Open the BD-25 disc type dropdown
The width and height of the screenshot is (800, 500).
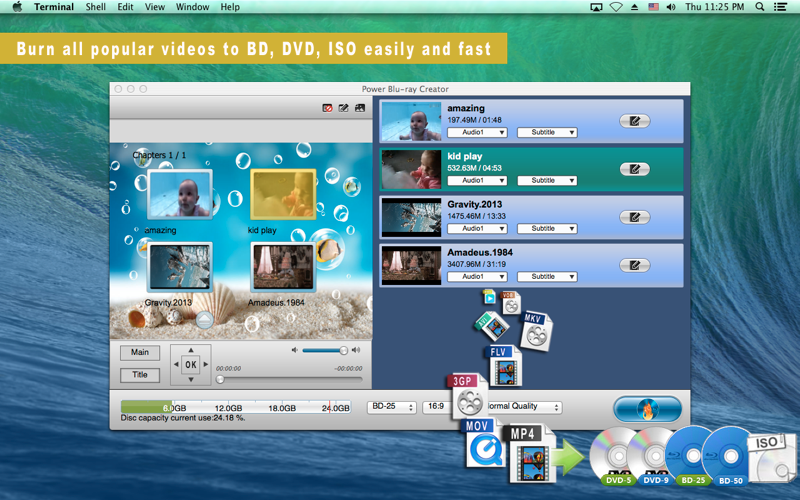(391, 407)
